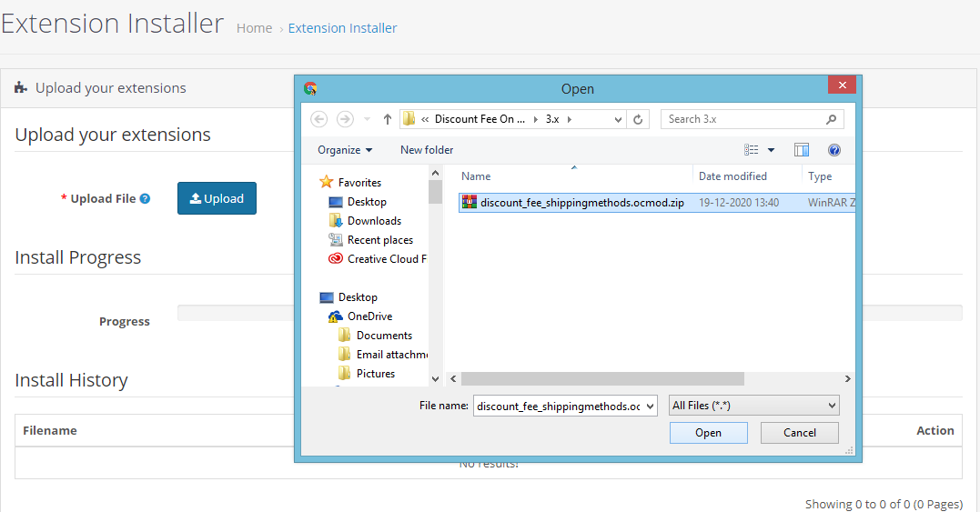980x512 pixels.
Task: Open the view options dropdown arrow
Action: (x=772, y=150)
